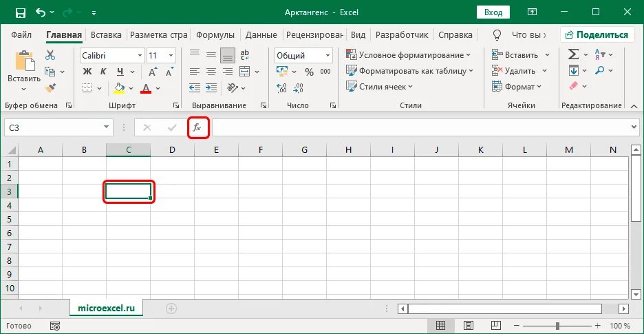The image size is (644, 334).
Task: Click the AutoSum sigma icon
Action: point(573,54)
